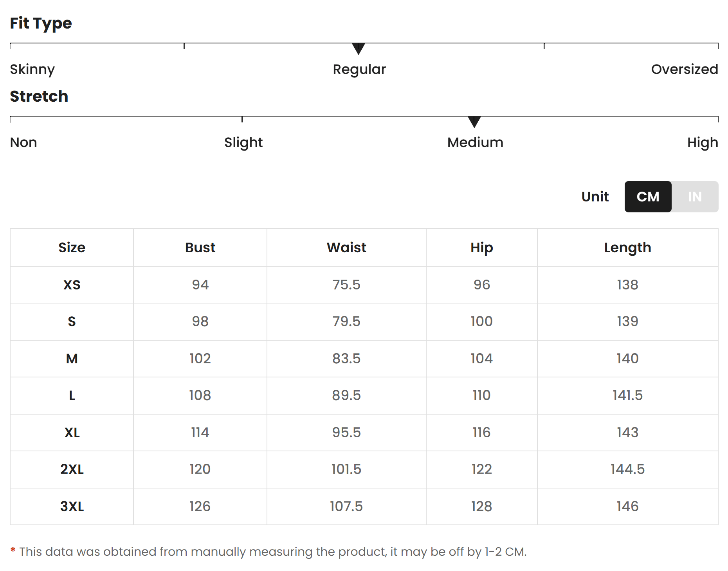Screen dimensions: 728x571
Task: Click the Skinny fit label
Action: [32, 70]
